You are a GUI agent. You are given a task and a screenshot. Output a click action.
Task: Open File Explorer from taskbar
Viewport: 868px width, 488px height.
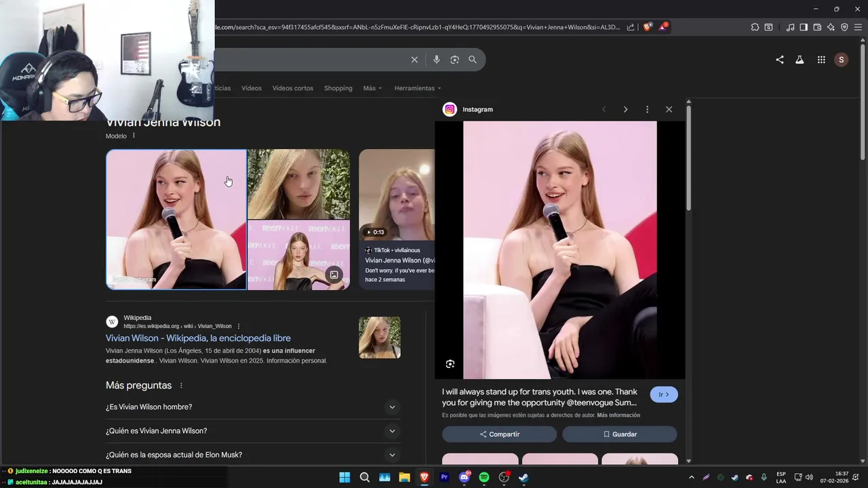(x=404, y=477)
